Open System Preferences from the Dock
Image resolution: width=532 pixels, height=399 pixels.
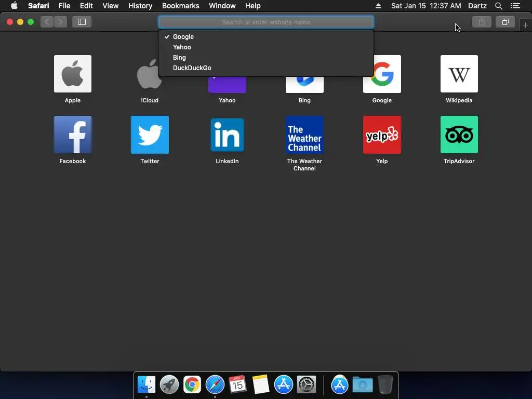(x=307, y=384)
